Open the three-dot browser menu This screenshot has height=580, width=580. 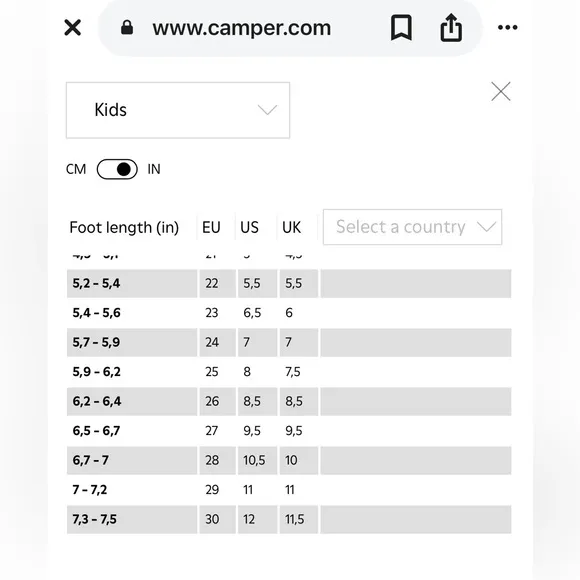click(x=508, y=27)
